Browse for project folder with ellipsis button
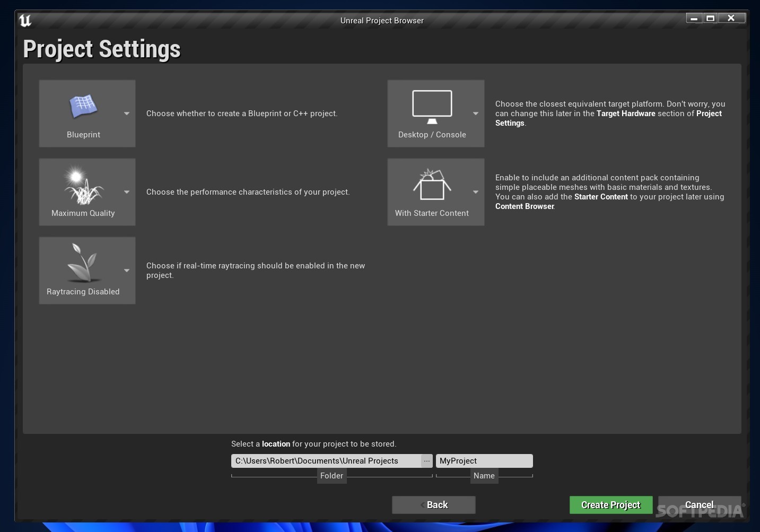The width and height of the screenshot is (760, 532). [x=427, y=461]
